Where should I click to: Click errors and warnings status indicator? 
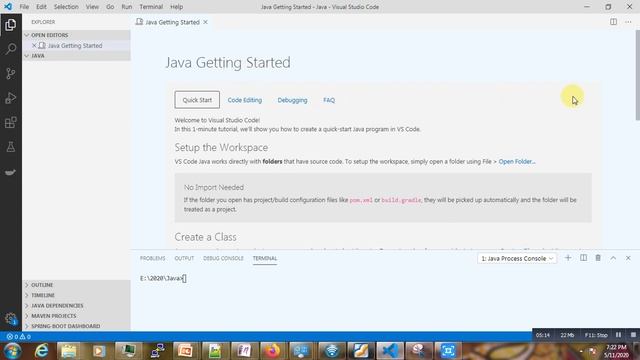18,337
